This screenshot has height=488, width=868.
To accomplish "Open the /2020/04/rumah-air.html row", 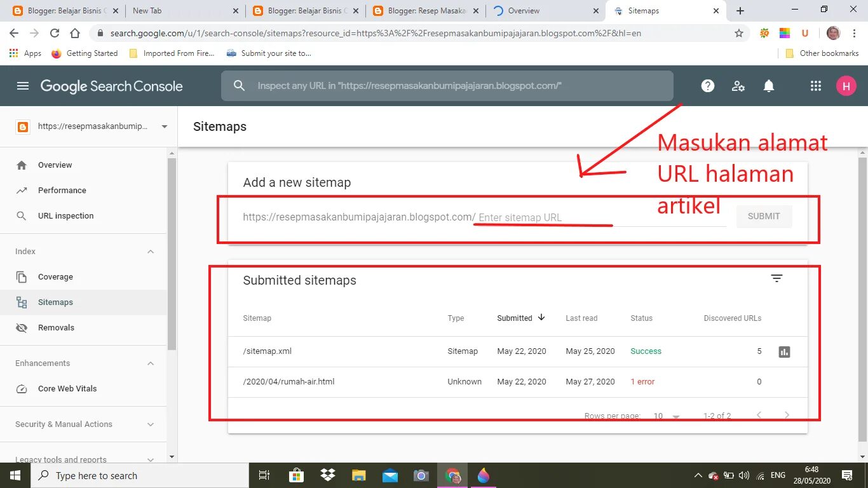I will click(x=517, y=382).
